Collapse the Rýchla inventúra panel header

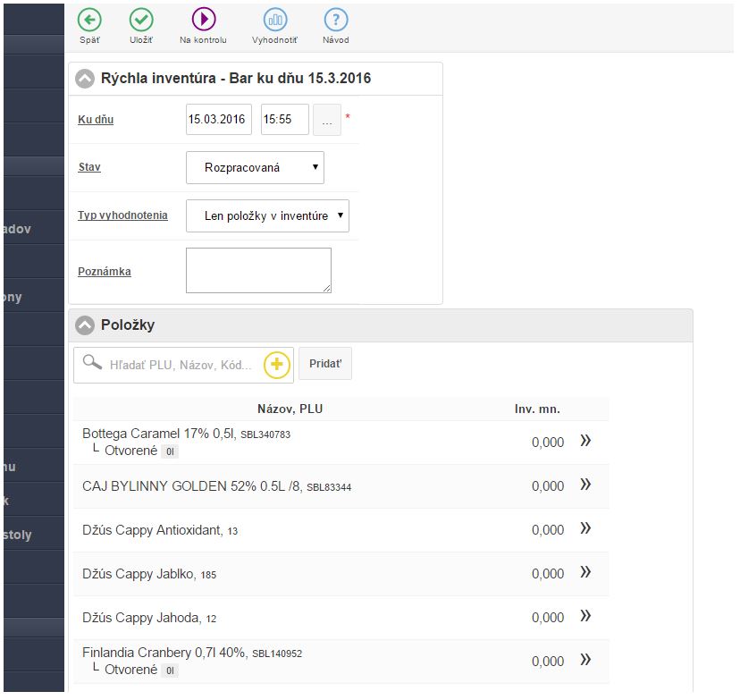coord(85,79)
